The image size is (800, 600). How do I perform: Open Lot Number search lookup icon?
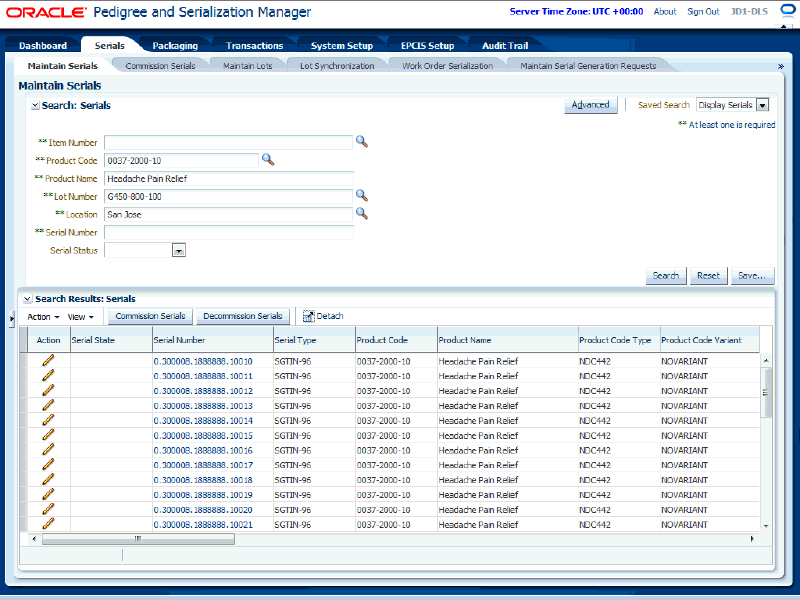362,195
